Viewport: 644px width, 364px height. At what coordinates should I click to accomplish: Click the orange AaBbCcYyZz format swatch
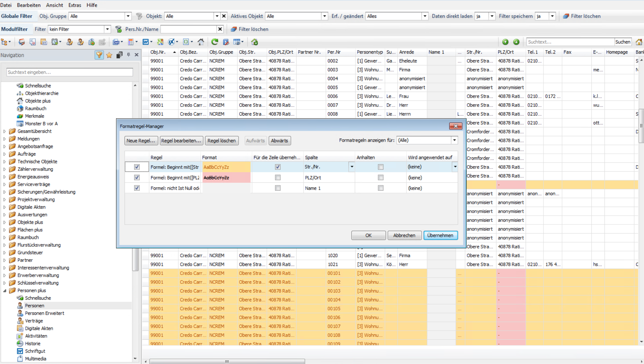(x=226, y=167)
